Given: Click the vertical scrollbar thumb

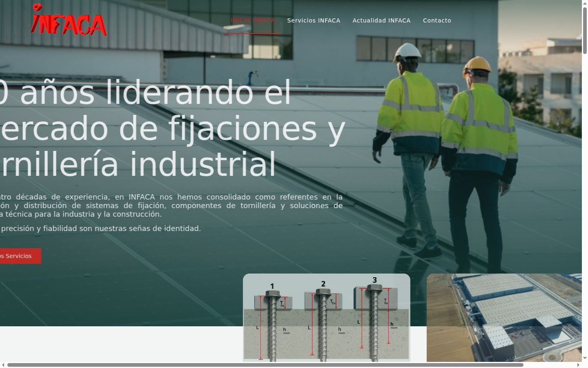Looking at the screenshot, I should pyautogui.click(x=585, y=31).
